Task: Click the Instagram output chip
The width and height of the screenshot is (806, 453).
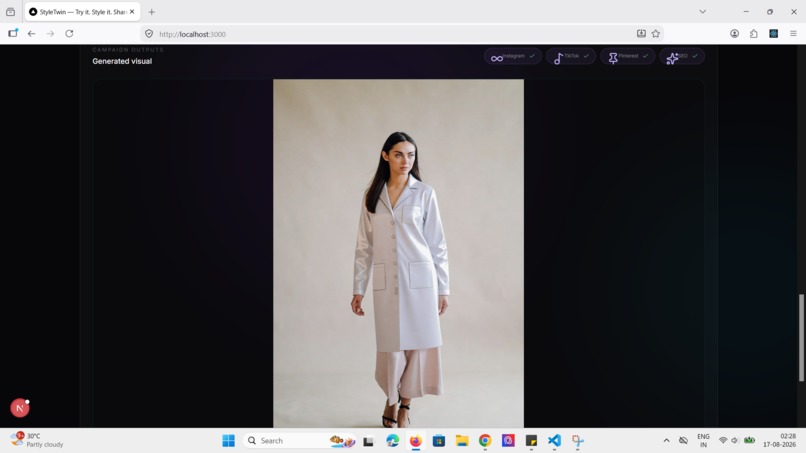Action: pos(512,57)
